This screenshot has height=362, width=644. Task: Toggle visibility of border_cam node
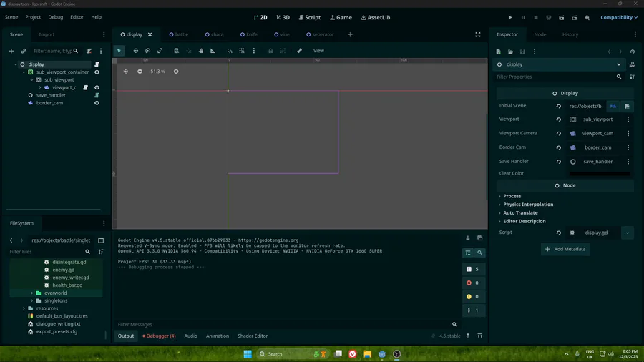[97, 103]
